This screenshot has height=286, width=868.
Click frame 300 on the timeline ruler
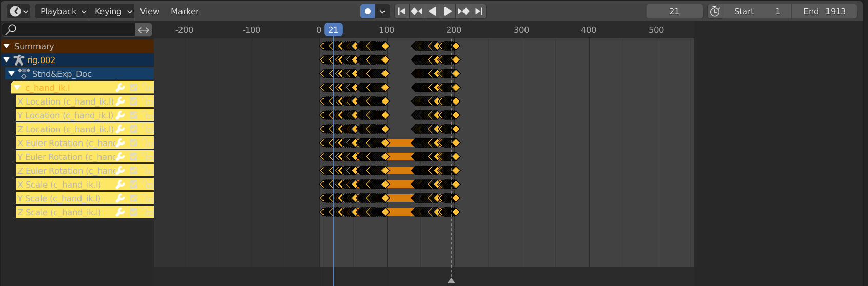[x=521, y=30]
